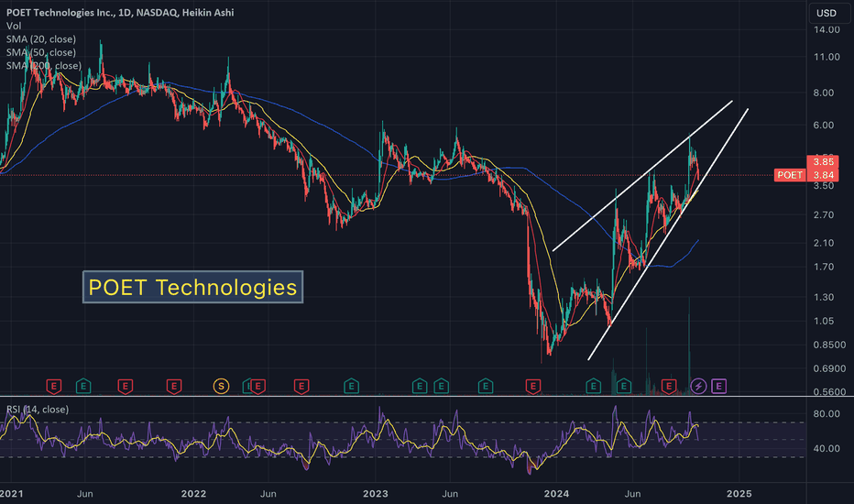Click the 1.05 price axis label
This screenshot has height=504, width=854.
(824, 321)
